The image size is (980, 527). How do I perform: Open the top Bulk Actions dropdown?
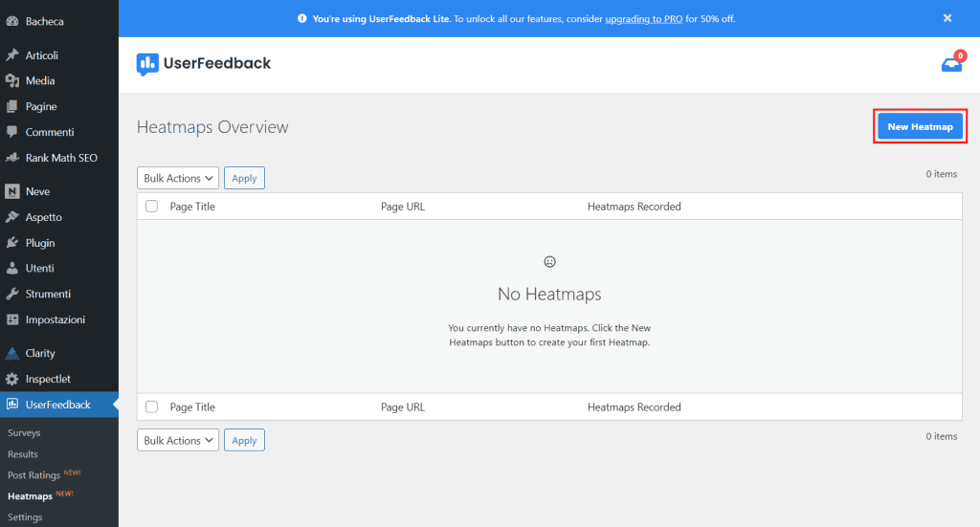click(178, 178)
